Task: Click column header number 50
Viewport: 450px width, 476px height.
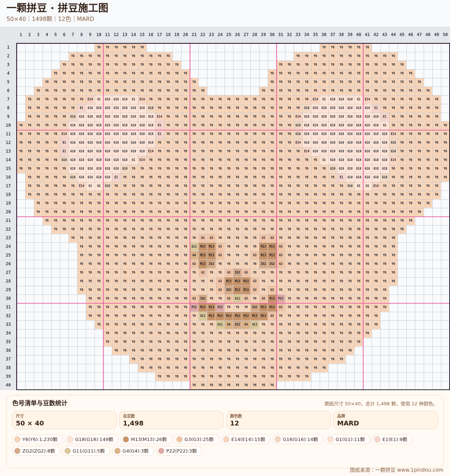Action: pos(445,35)
